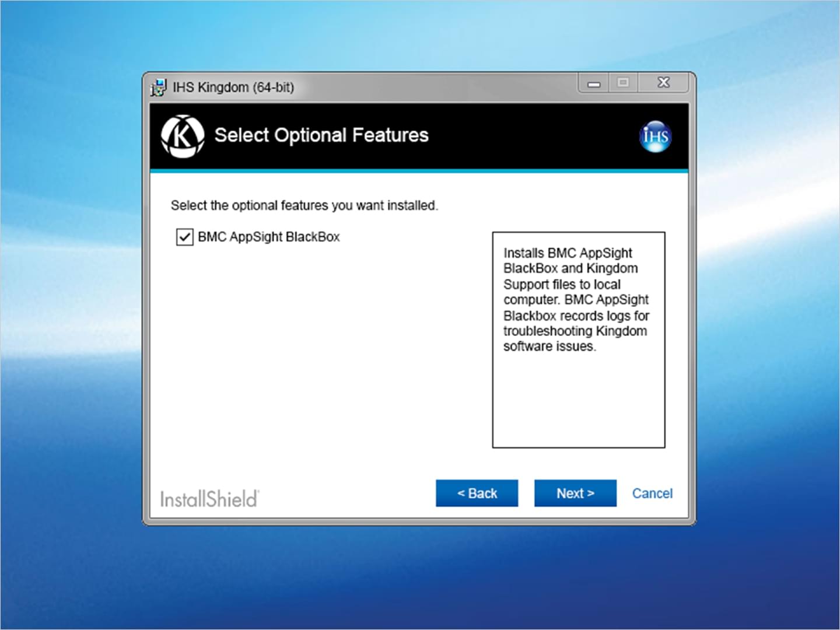Click the installer icon in title bar
The width and height of the screenshot is (840, 630).
(x=158, y=87)
